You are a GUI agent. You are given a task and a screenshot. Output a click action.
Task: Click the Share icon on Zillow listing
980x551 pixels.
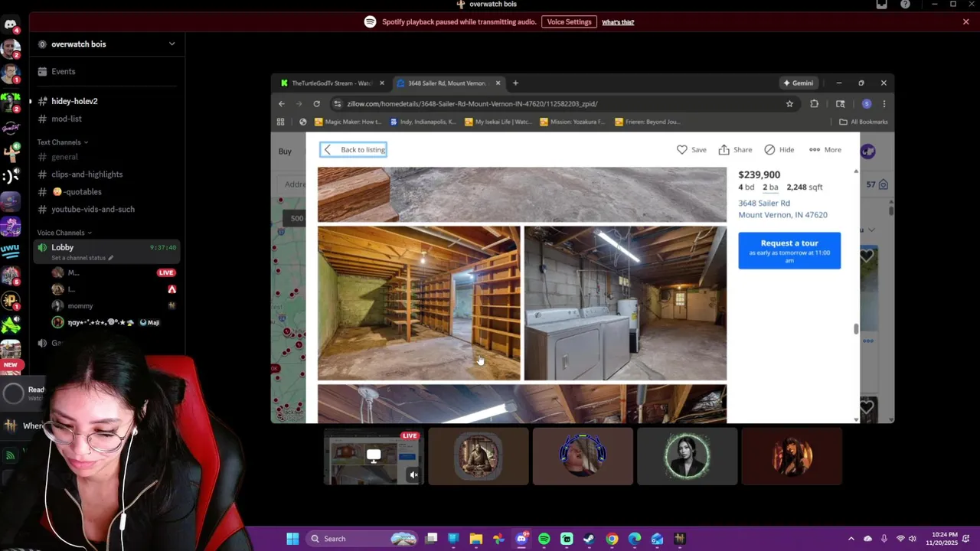[724, 150]
